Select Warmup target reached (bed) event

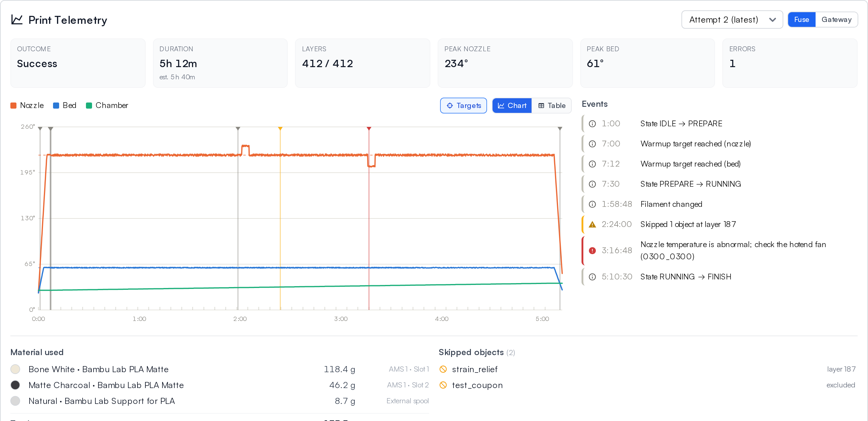[719, 164]
